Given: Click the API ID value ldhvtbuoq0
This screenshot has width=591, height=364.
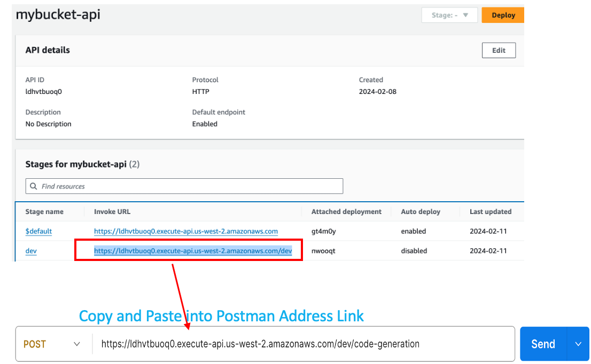Looking at the screenshot, I should pos(44,91).
